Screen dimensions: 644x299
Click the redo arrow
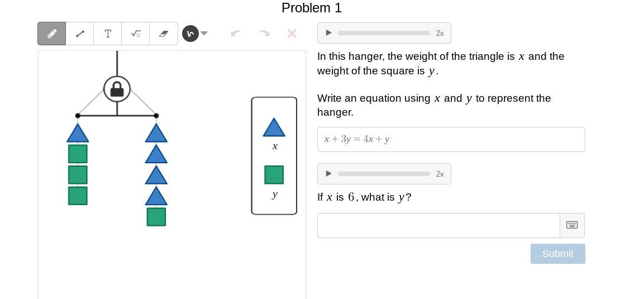[264, 34]
